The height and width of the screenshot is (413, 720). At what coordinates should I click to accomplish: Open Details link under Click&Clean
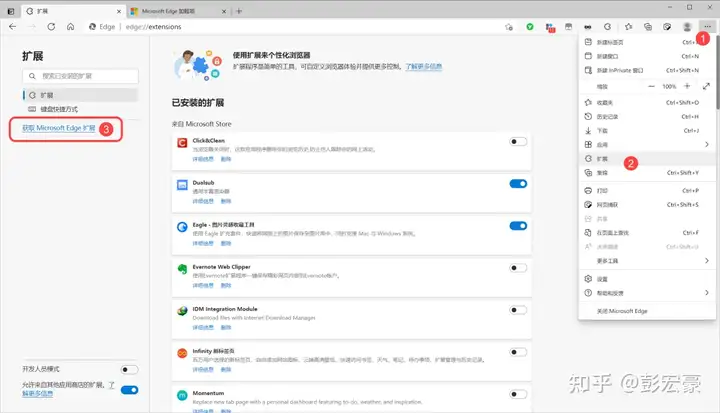pyautogui.click(x=203, y=159)
